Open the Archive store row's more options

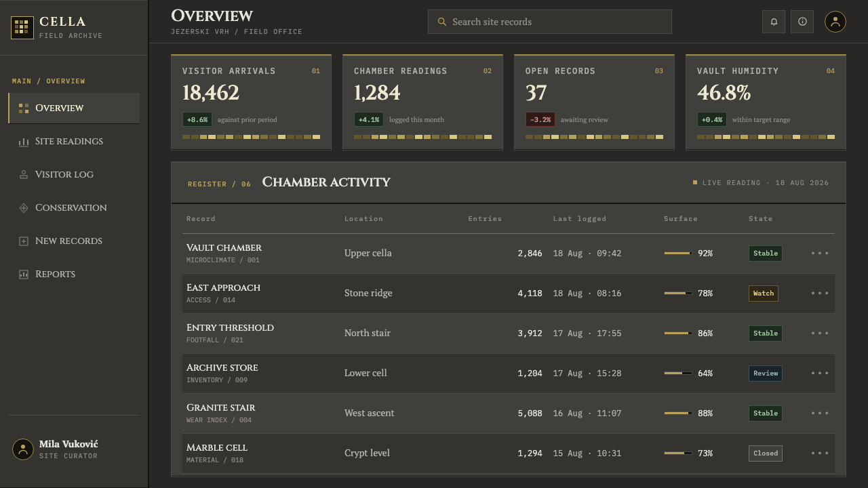coord(820,373)
